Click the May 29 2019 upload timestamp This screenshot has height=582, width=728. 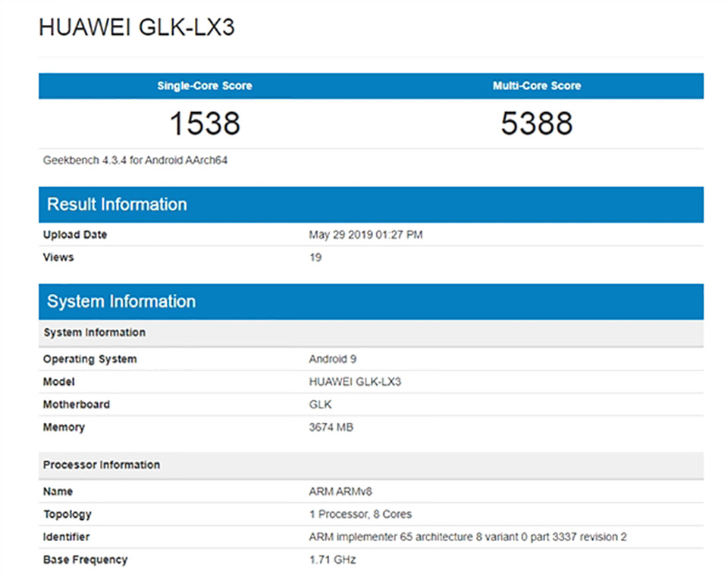point(366,235)
